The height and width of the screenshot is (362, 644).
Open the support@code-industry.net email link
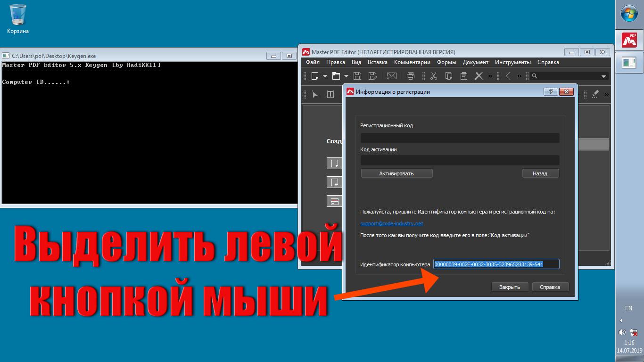pos(392,223)
